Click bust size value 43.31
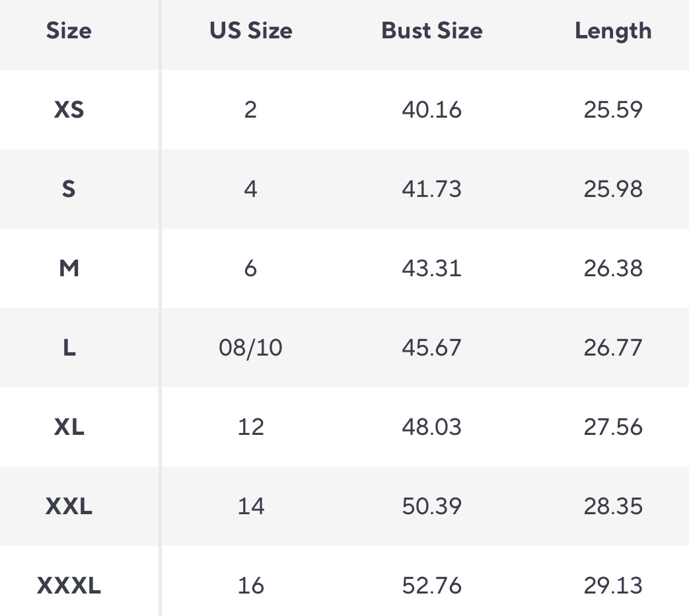The image size is (689, 616). (x=431, y=268)
